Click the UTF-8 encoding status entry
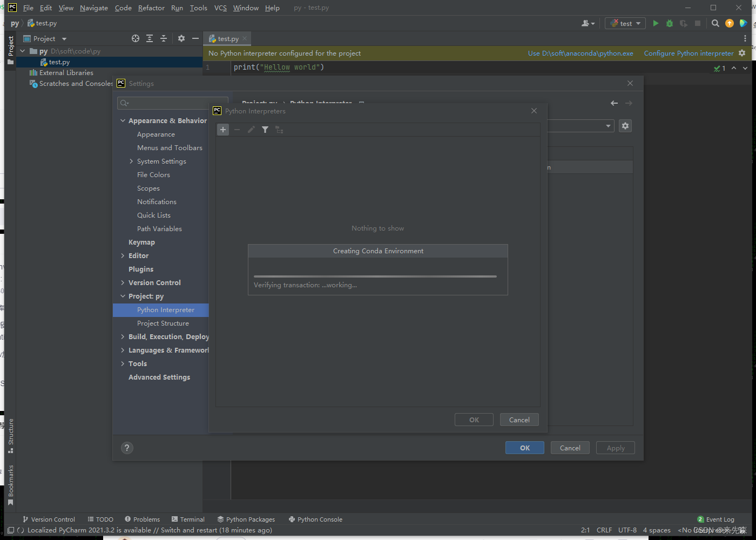This screenshot has height=540, width=756. (627, 530)
